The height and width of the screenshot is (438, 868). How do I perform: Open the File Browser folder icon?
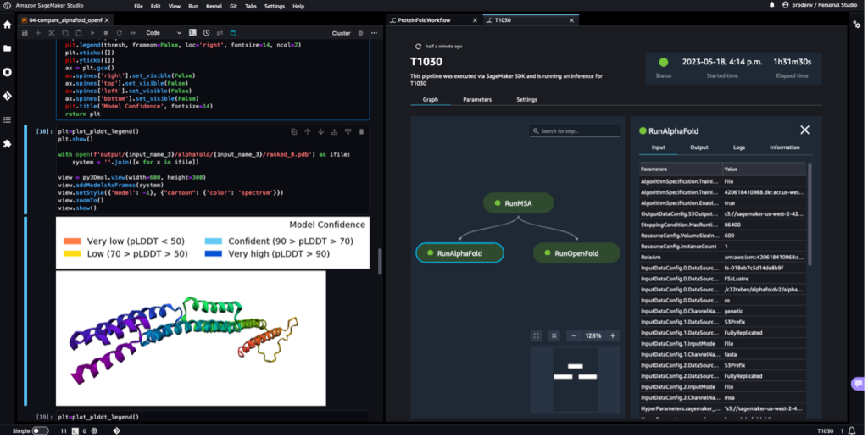coord(7,48)
